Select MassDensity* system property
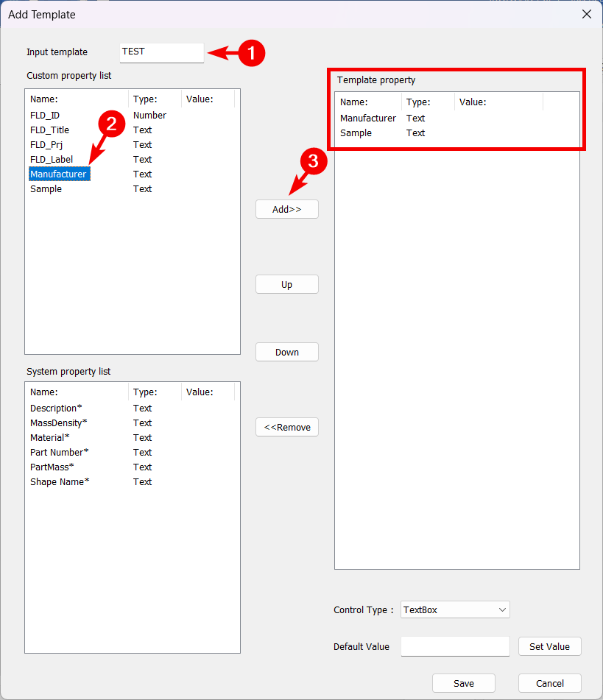603x700 pixels. 58,423
